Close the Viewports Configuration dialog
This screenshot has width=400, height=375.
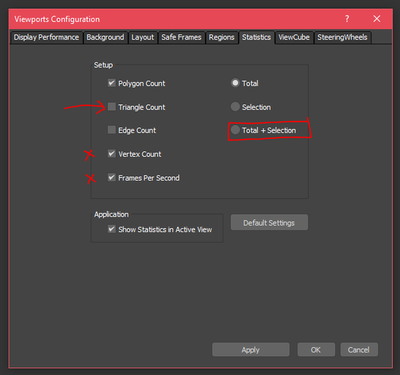click(377, 19)
